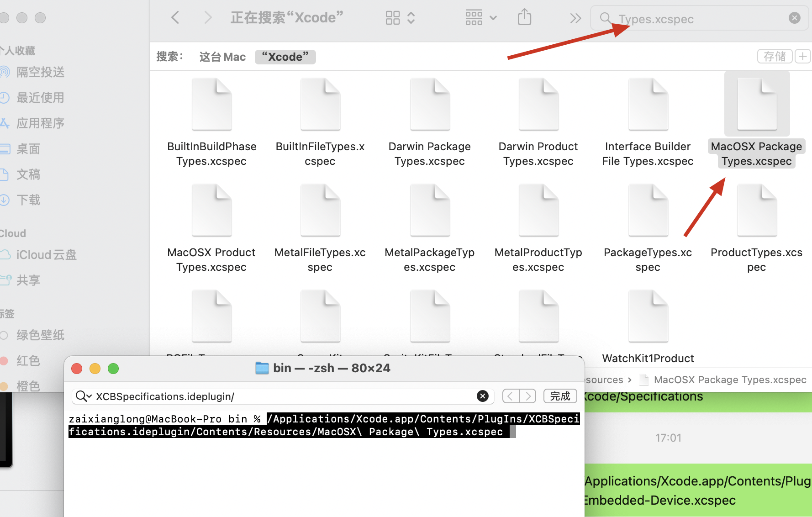The image size is (812, 517).
Task: Select Interface Builder File Types.xcspec
Action: click(x=648, y=123)
